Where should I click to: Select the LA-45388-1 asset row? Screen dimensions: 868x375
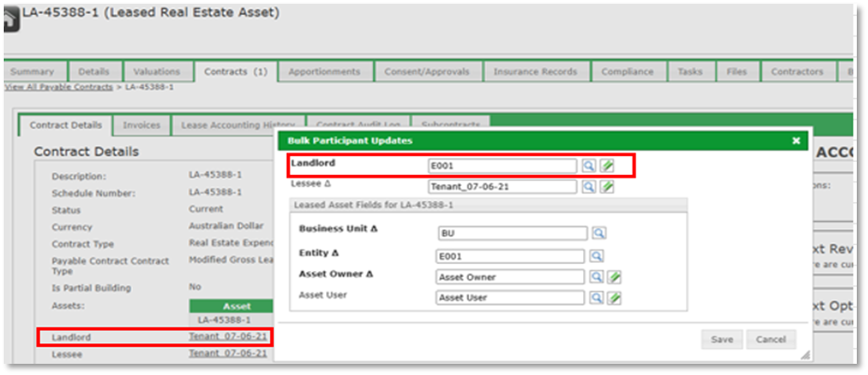pos(232,320)
